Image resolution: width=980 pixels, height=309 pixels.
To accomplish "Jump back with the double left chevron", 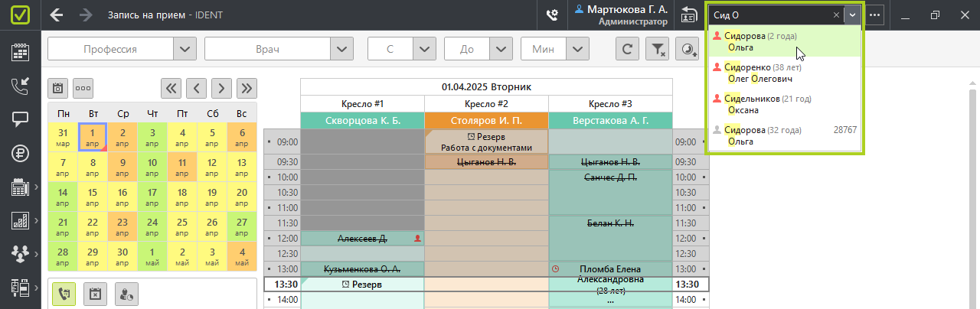I will pos(171,87).
